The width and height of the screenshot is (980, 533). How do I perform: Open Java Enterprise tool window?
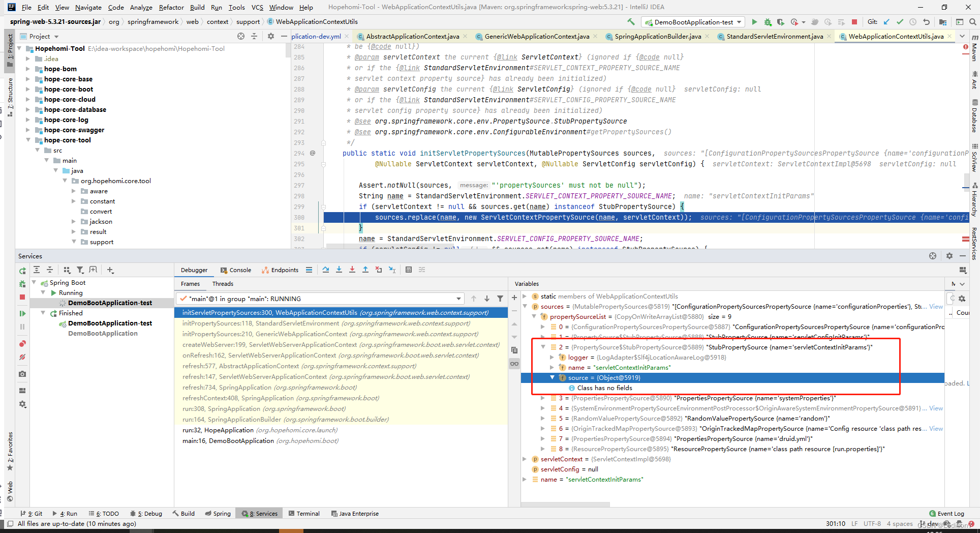(355, 514)
